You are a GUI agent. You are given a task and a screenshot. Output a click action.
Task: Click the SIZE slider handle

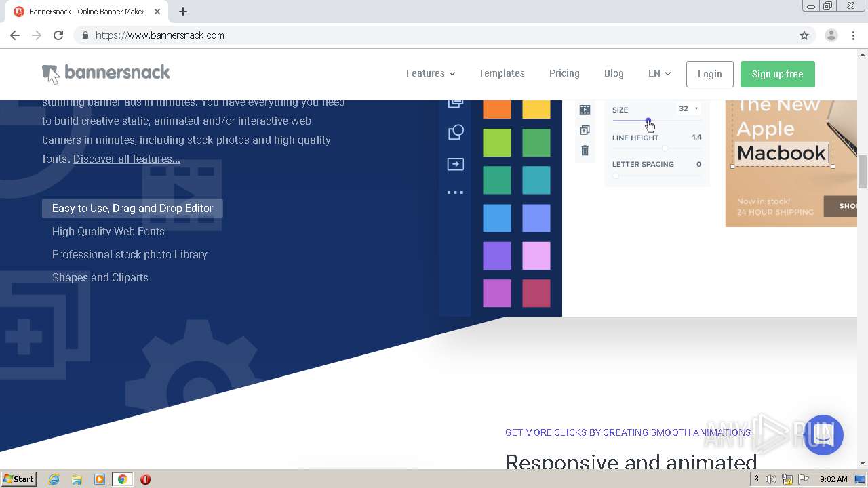[x=648, y=121]
